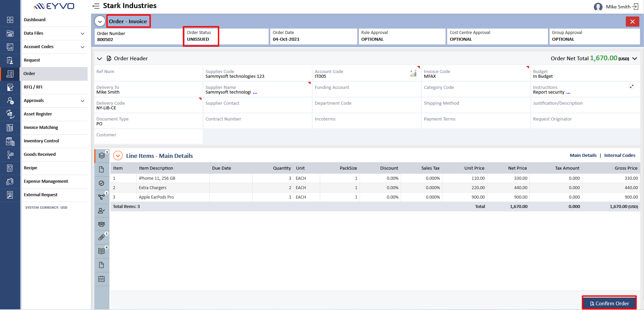Collapse the Line Items section chevron

118,156
